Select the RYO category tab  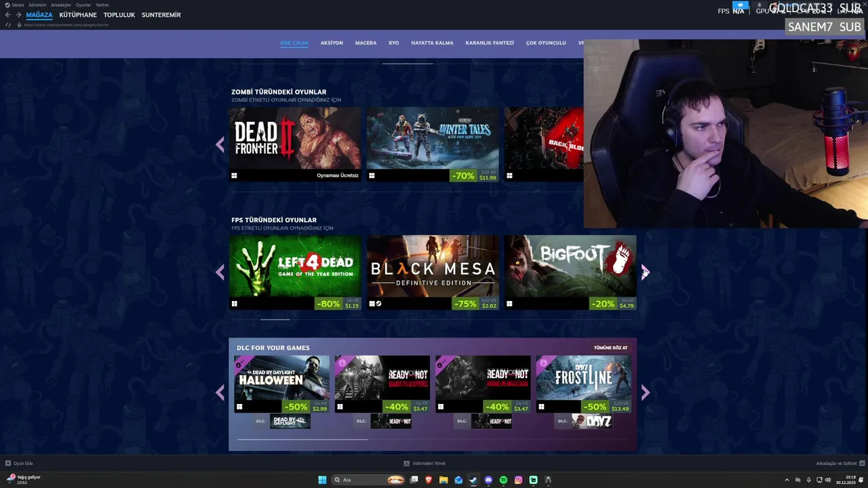(x=393, y=43)
